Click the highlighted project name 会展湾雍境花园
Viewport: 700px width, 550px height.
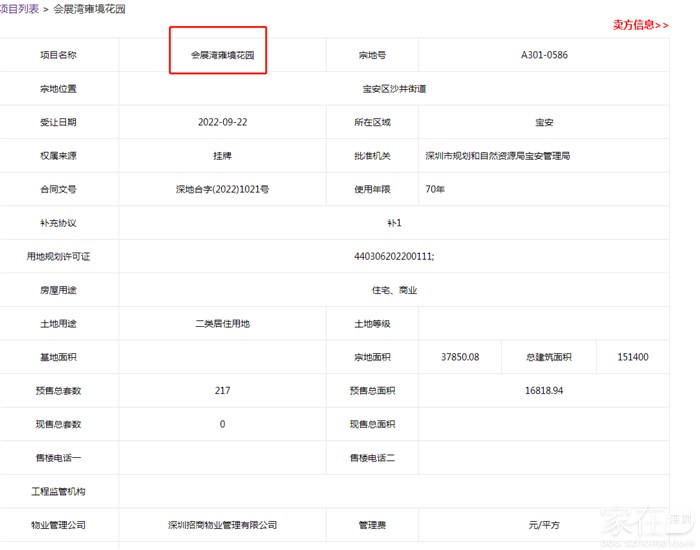coord(222,55)
